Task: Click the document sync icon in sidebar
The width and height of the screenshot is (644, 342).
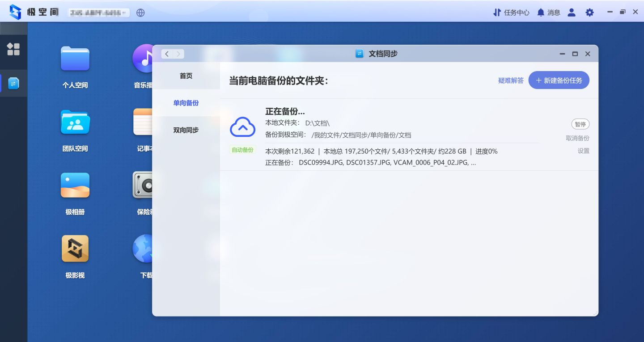Action: [13, 83]
